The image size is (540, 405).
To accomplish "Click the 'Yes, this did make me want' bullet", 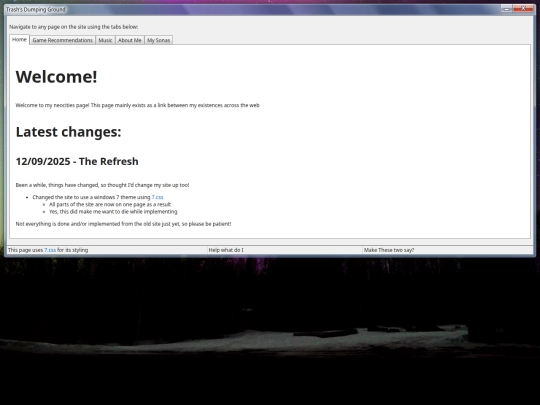I will 113,212.
